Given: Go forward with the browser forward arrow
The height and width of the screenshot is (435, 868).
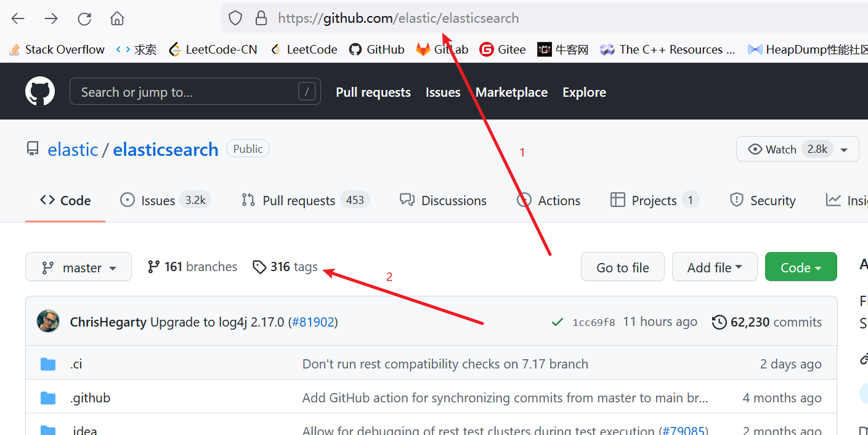Looking at the screenshot, I should [51, 18].
